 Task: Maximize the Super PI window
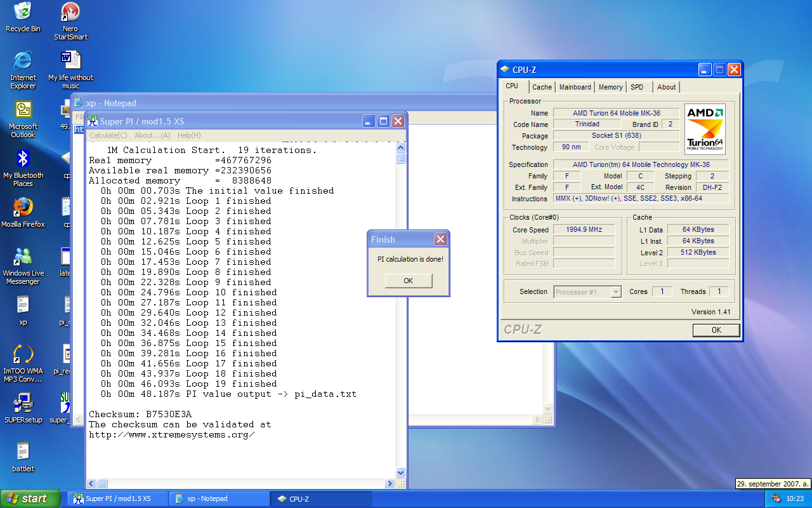pyautogui.click(x=383, y=121)
